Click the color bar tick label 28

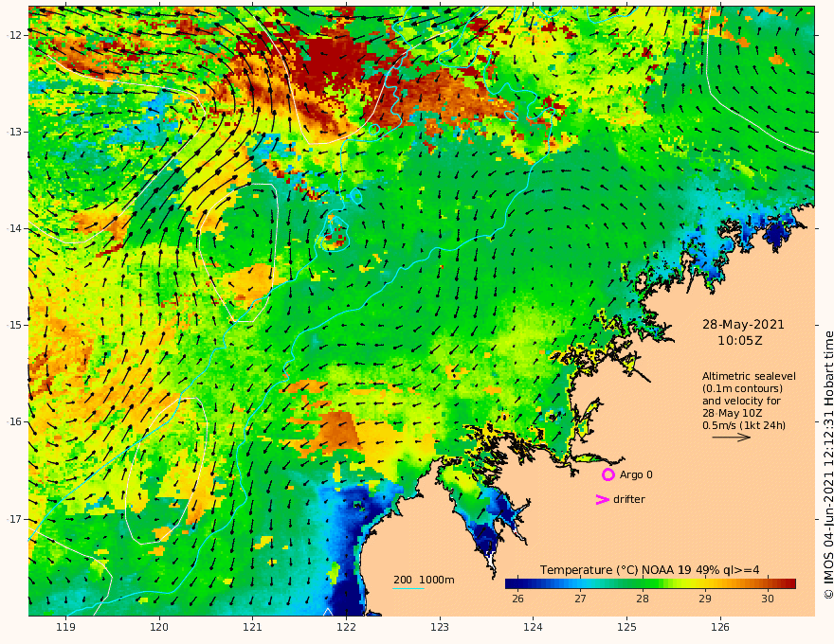coord(642,599)
